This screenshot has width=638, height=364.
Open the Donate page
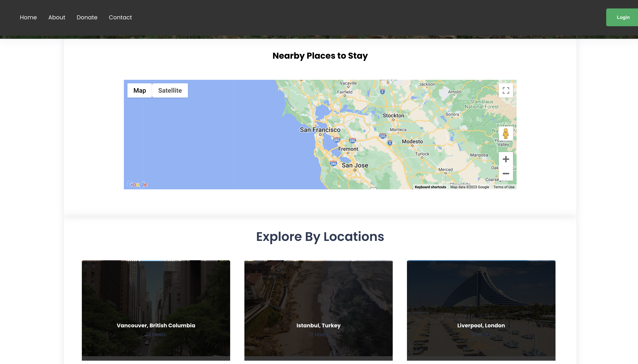point(87,17)
